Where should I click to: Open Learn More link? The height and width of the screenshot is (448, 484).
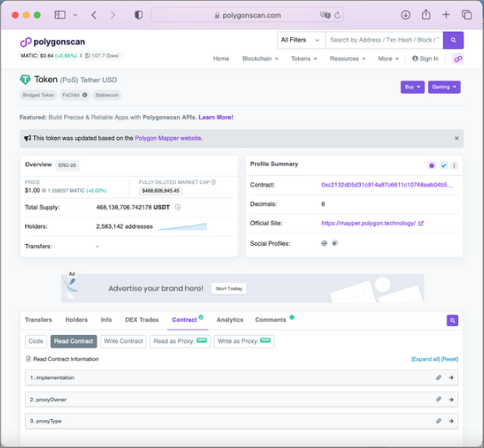click(216, 117)
